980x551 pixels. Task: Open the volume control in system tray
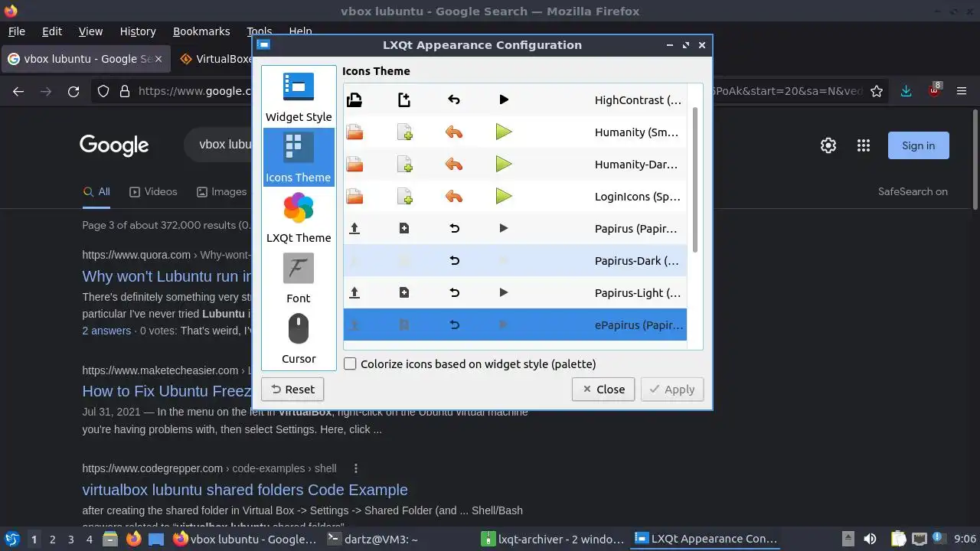[870, 539]
